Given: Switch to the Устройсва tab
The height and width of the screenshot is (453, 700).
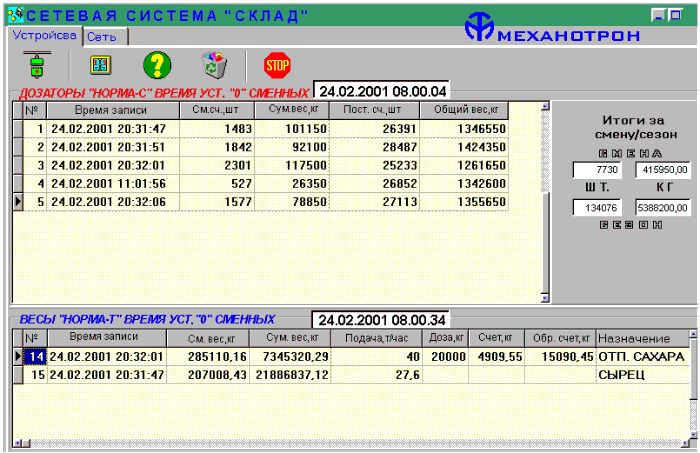Looking at the screenshot, I should tap(44, 35).
